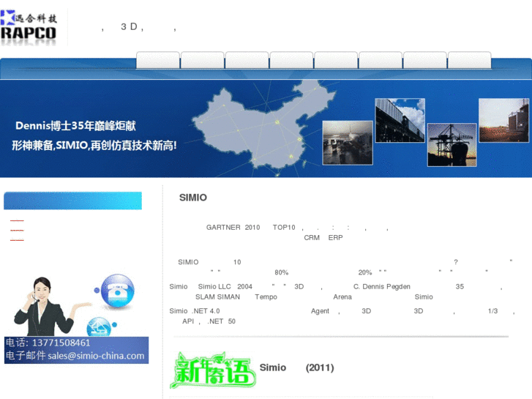Click the 20% figure
This screenshot has width=532, height=399.
[x=365, y=272]
